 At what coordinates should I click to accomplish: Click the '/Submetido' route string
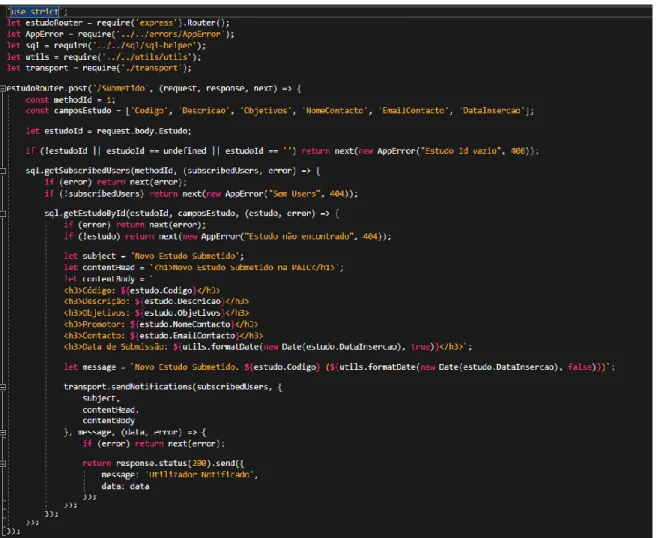[121, 88]
